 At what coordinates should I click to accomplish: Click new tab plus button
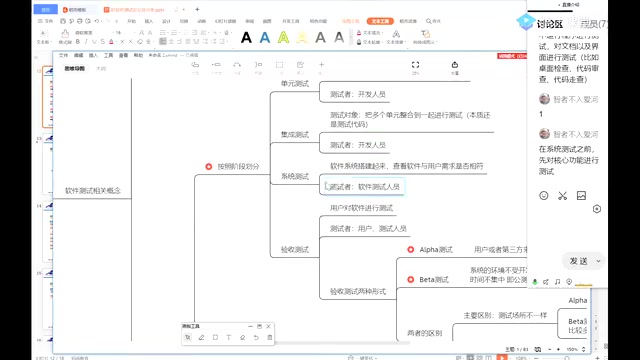tap(198, 9)
